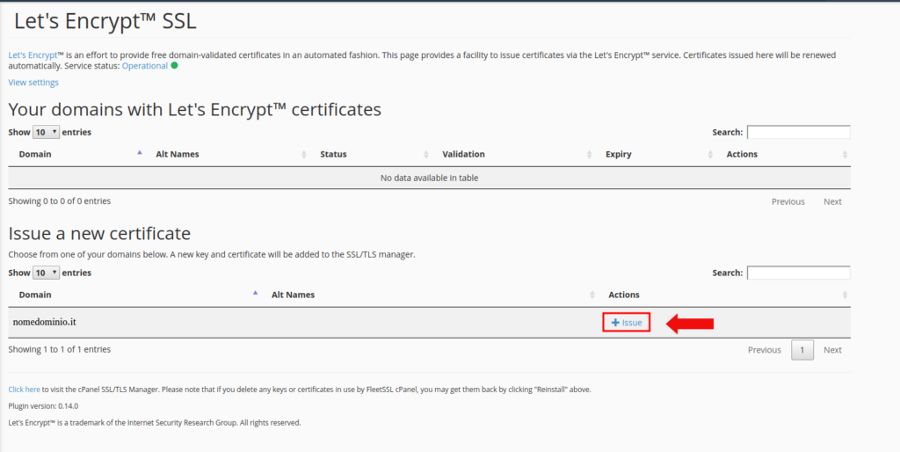Screen dimensions: 900x452
Task: Open the Click here SSL/TLS Manager link
Action: (x=24, y=389)
